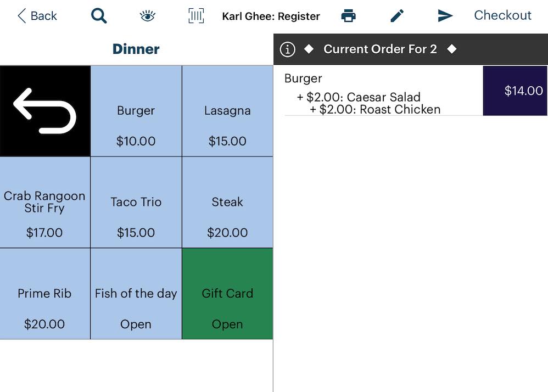Activate the barcode scanner icon
This screenshot has height=392, width=548.
pyautogui.click(x=196, y=15)
